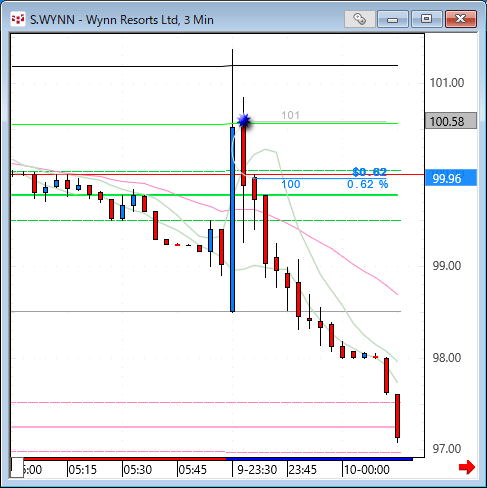The image size is (487, 488).
Task: Click the 99.00 price axis label
Action: pyautogui.click(x=447, y=266)
